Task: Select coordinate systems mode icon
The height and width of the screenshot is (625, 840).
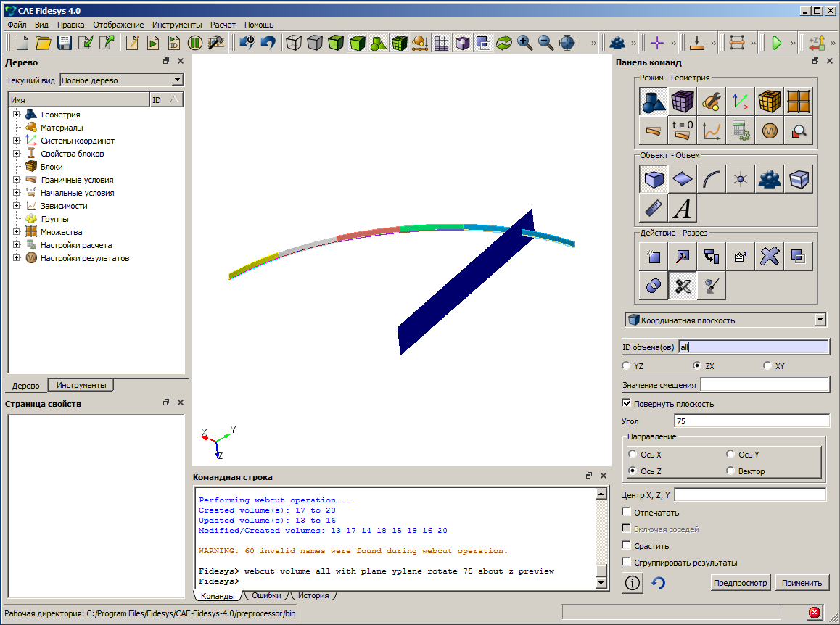Action: point(741,102)
